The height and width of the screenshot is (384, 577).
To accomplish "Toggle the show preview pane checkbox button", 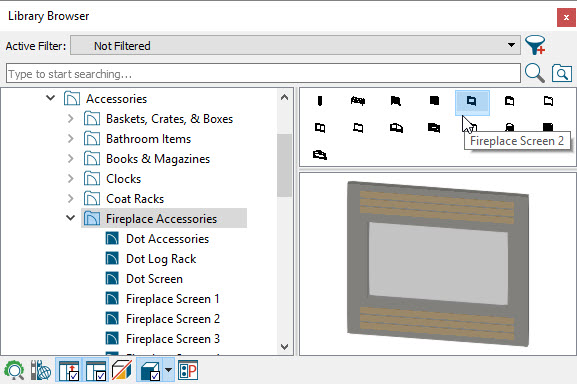I will (x=96, y=370).
